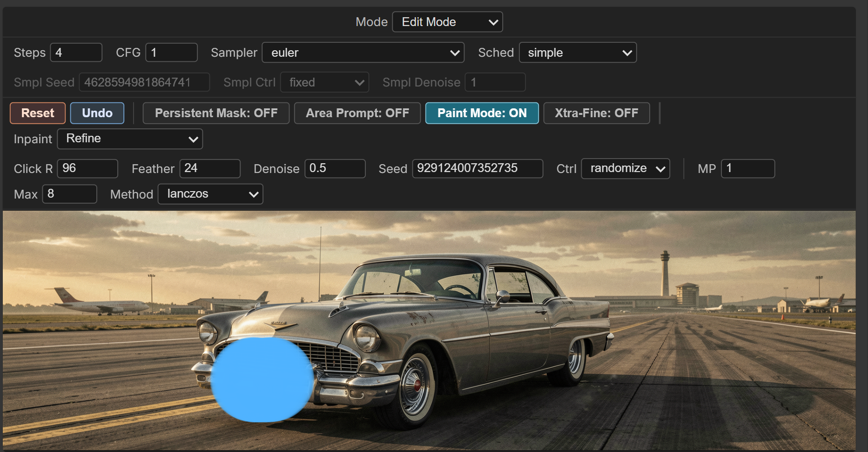Image resolution: width=868 pixels, height=452 pixels.
Task: Open the Sampler dropdown set to euler
Action: click(x=363, y=53)
